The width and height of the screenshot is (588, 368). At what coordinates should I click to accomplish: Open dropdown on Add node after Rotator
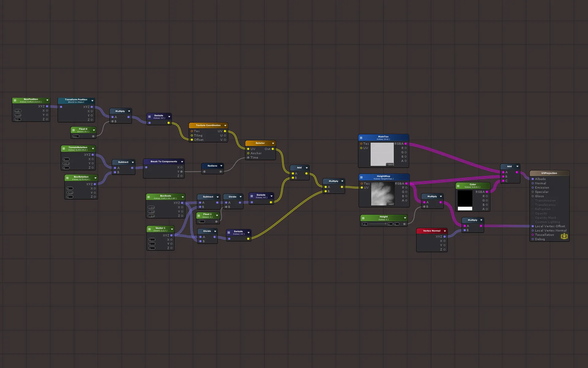coord(307,168)
